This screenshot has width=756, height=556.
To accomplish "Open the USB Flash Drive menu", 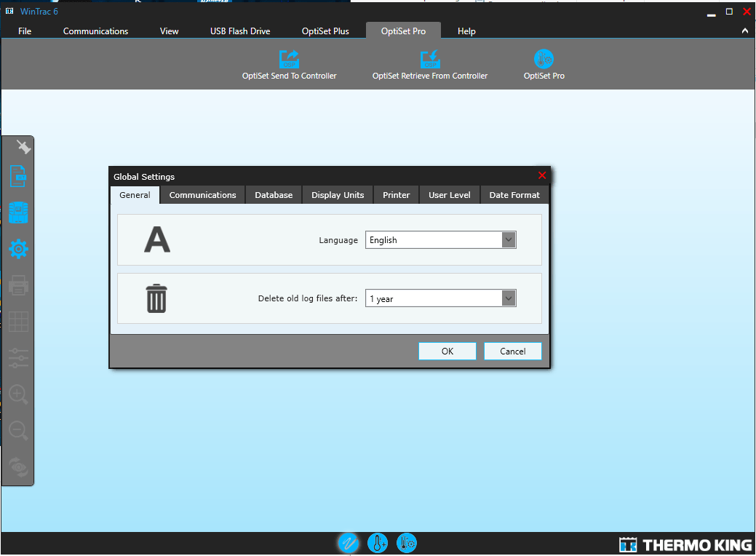I will tap(240, 31).
